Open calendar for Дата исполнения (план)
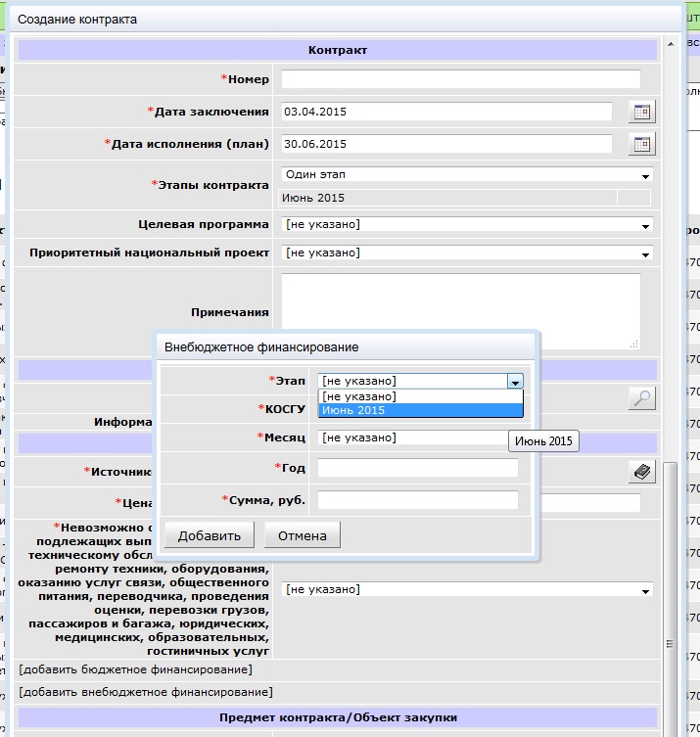This screenshot has width=700, height=737. 641,144
